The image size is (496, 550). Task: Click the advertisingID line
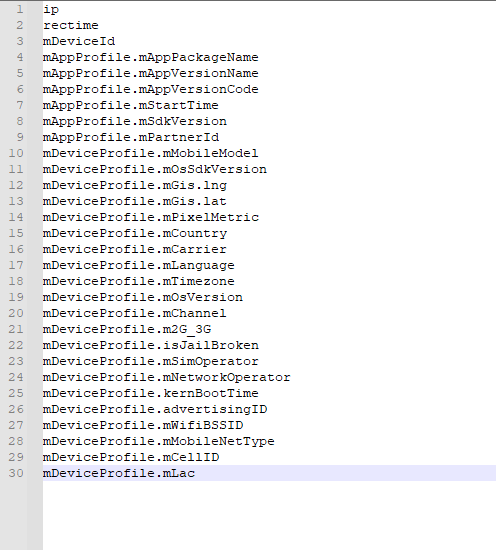(x=155, y=409)
